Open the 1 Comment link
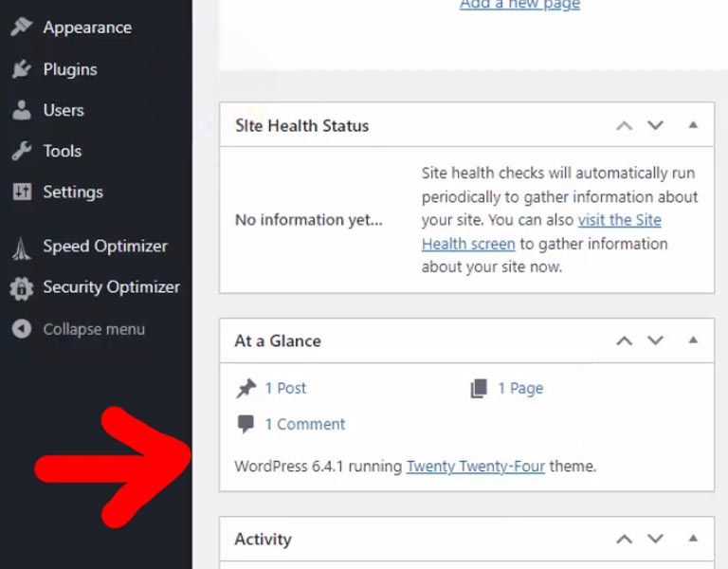Image resolution: width=728 pixels, height=569 pixels. coord(305,424)
